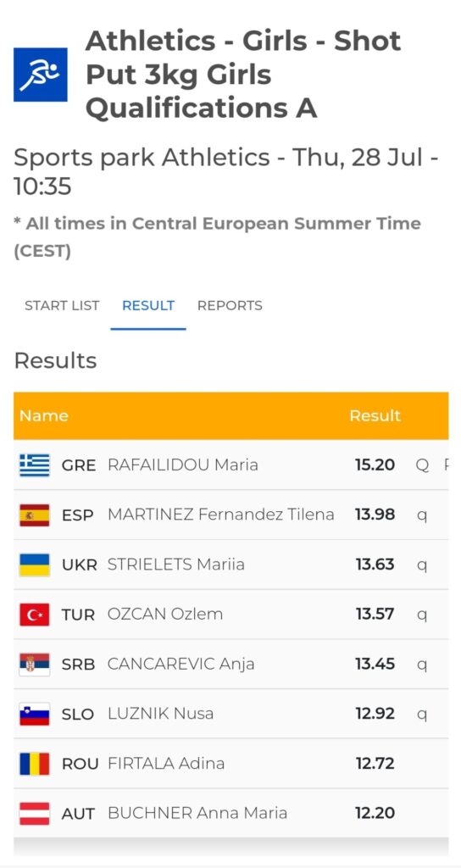Open MARTINEZ Fernandez Tilena's entry
Screen dimensions: 461x868
(x=221, y=515)
